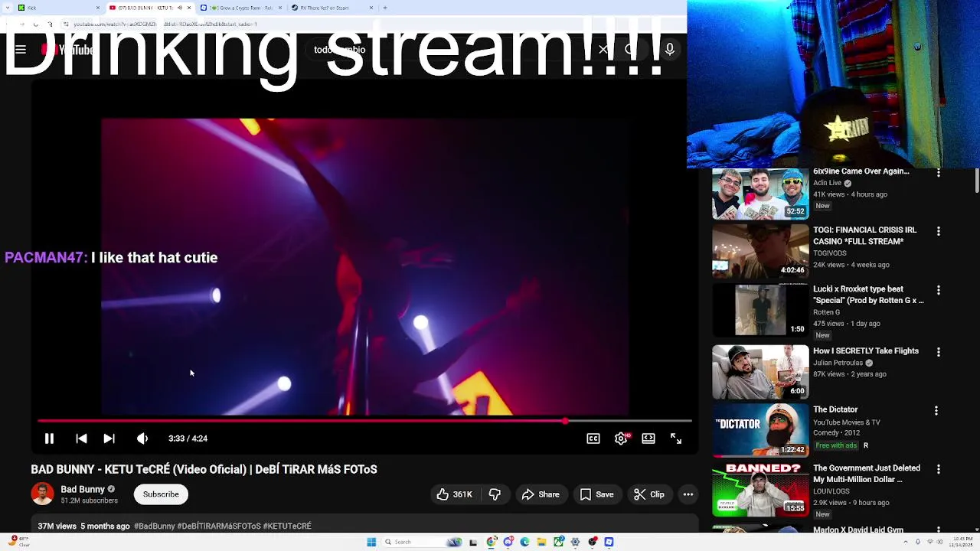Open the #KETUTeCRÉ hashtag link
Image resolution: width=980 pixels, height=551 pixels.
(x=287, y=527)
